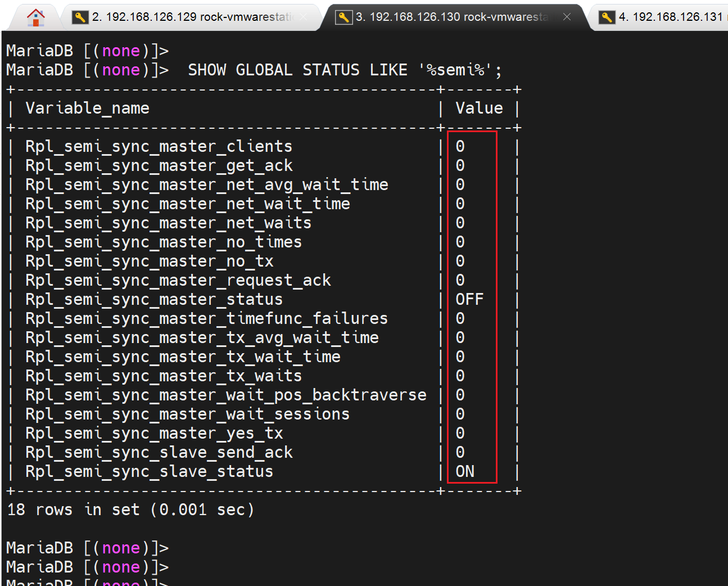Click Rpl_semi_sync_master_wait_sessions text

coord(188,414)
